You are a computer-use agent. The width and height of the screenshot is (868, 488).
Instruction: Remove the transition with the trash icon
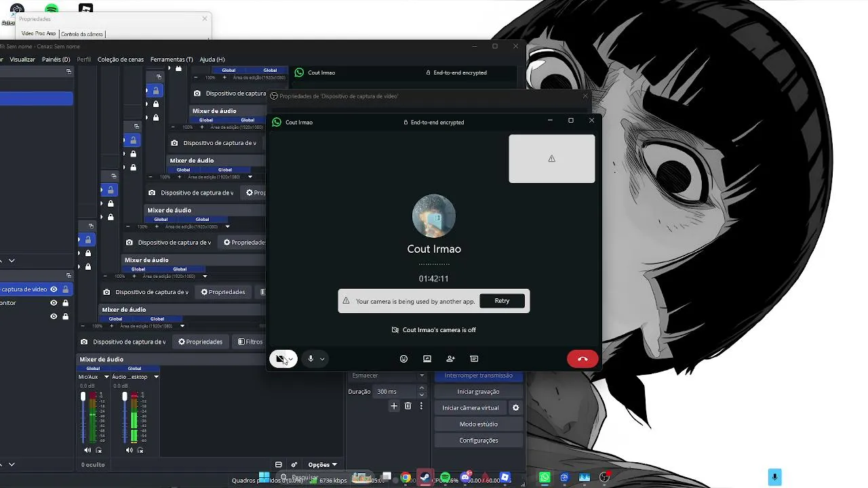click(x=408, y=406)
